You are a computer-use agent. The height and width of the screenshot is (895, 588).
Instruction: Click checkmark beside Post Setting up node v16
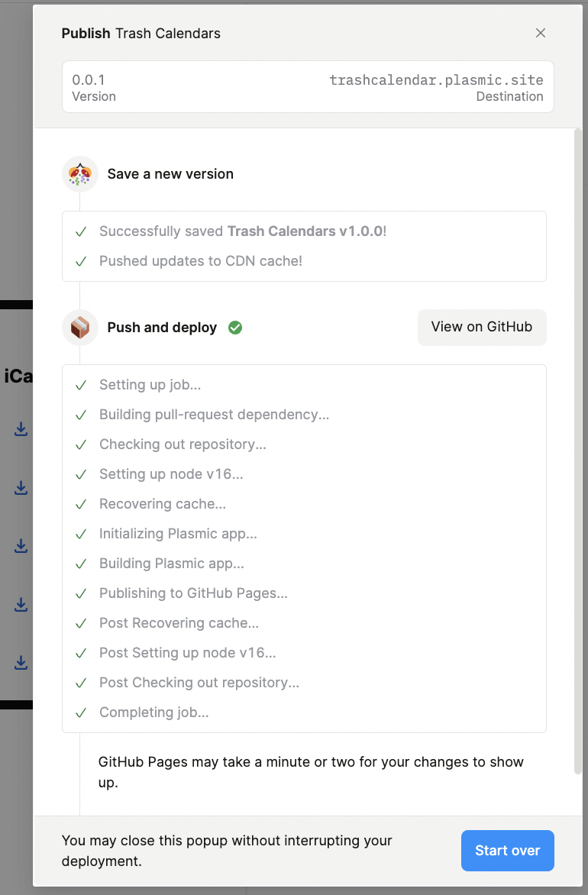81,653
